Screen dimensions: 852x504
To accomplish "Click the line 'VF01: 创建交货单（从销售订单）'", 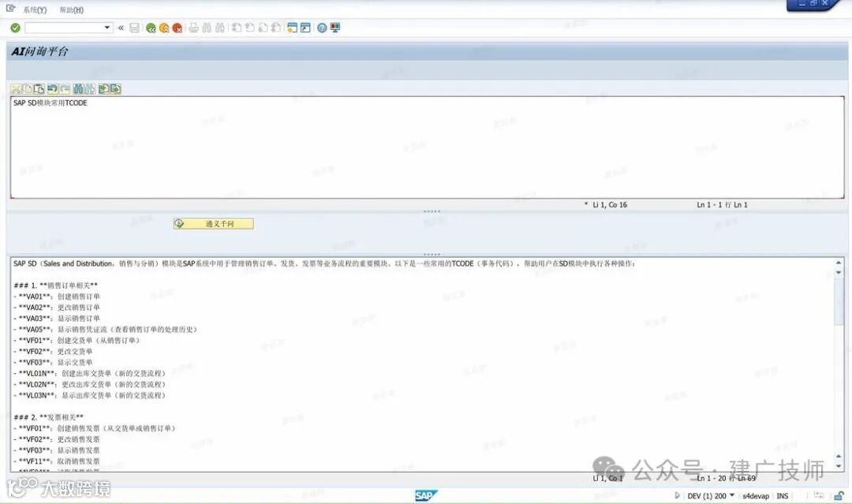I will coord(77,341).
